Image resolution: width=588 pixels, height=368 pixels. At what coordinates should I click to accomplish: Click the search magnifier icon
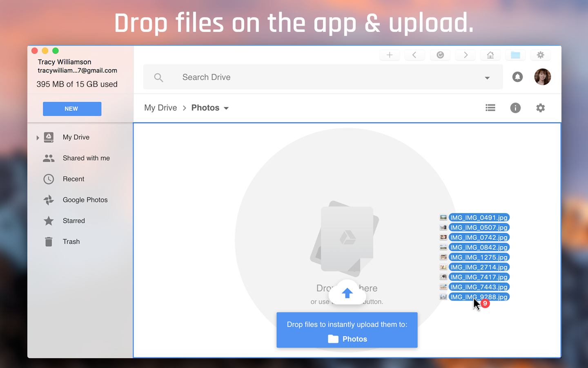(158, 77)
